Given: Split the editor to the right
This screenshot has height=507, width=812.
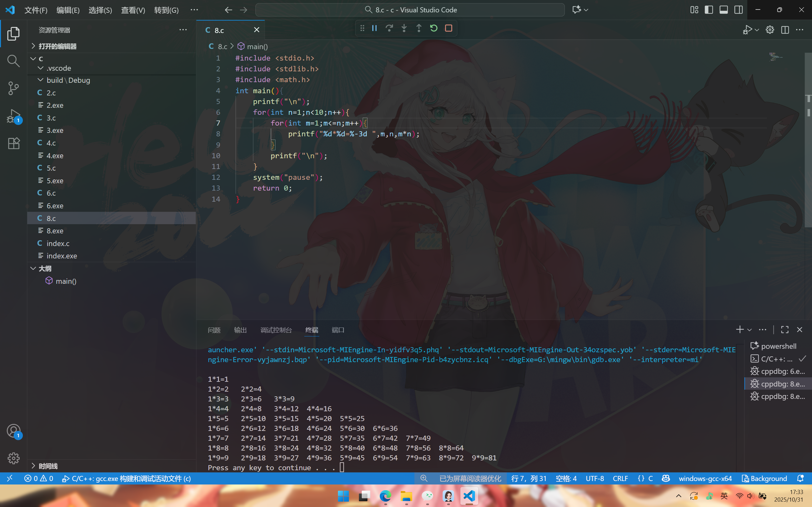Looking at the screenshot, I should [785, 30].
